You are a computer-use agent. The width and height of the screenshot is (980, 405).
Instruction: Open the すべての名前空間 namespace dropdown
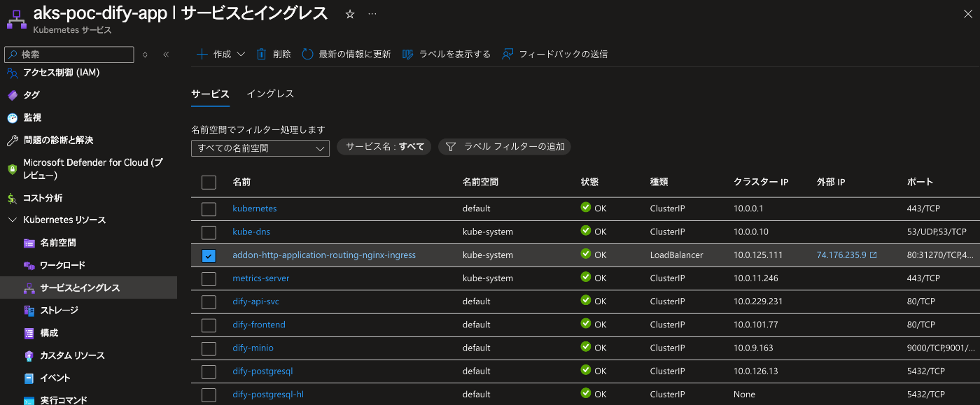point(260,148)
